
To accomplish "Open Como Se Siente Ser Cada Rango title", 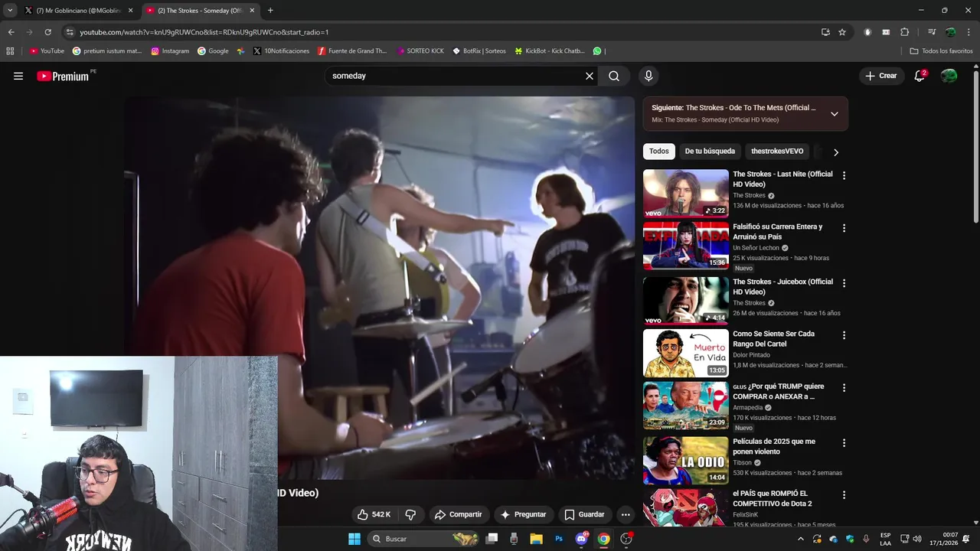I will [773, 339].
